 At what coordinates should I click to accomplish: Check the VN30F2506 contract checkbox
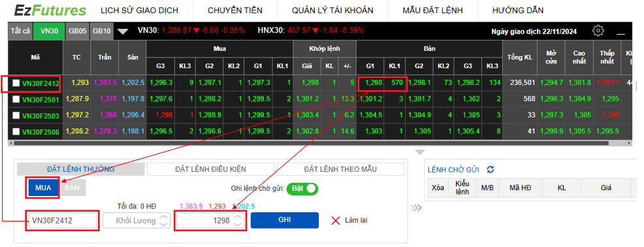pos(16,131)
